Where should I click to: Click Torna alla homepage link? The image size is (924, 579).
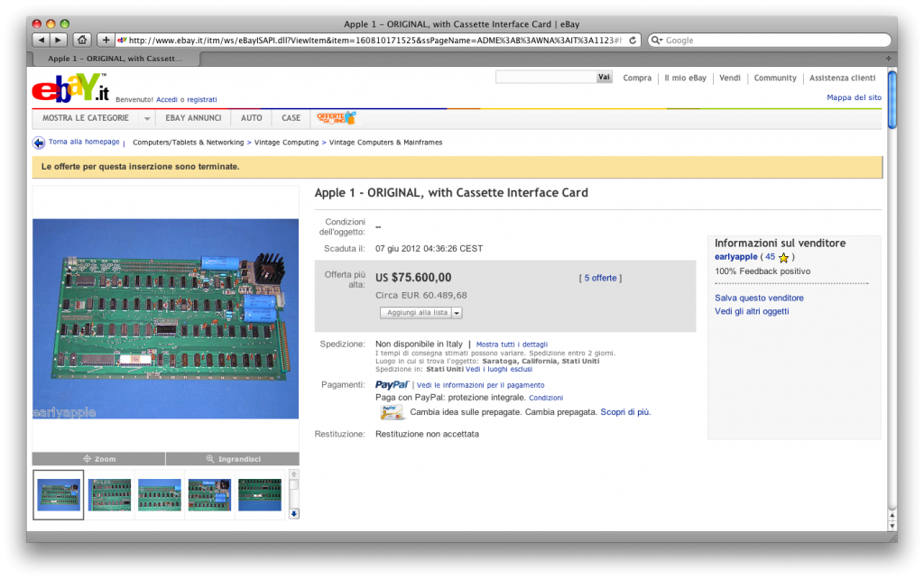coord(84,142)
